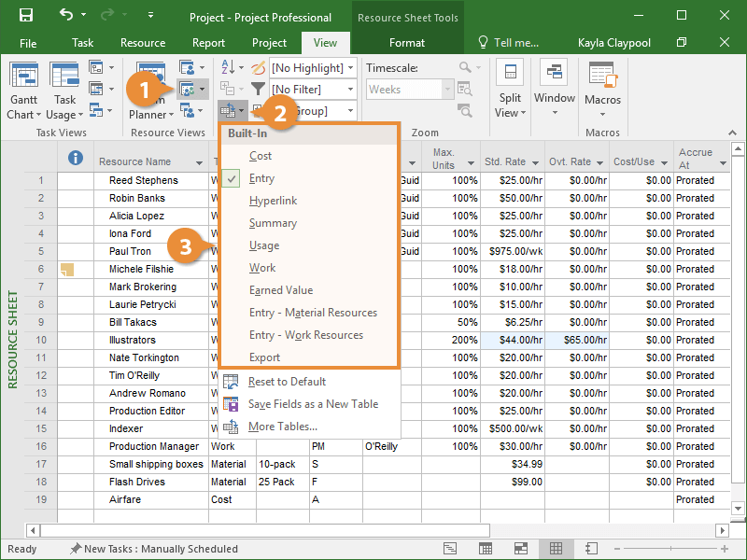
Task: Select the checked Entry table option
Action: point(261,178)
